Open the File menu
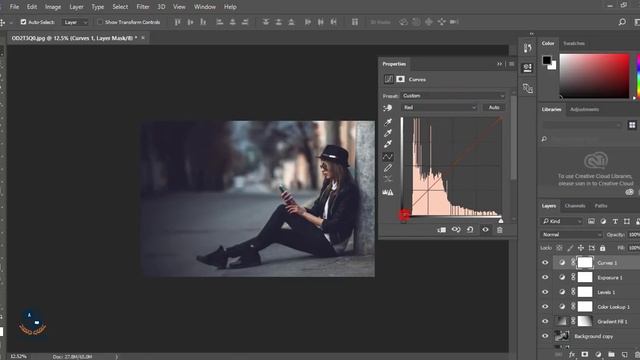 click(14, 7)
